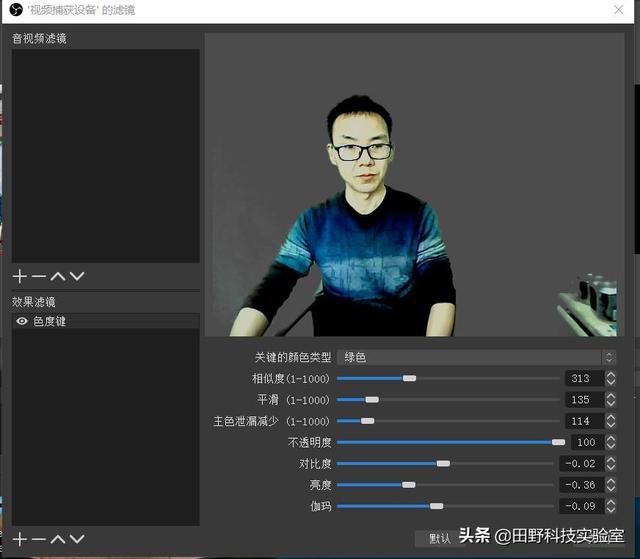Click the 平滑 spin box stepper arrows
Viewport: 640px width, 559px height.
point(610,399)
